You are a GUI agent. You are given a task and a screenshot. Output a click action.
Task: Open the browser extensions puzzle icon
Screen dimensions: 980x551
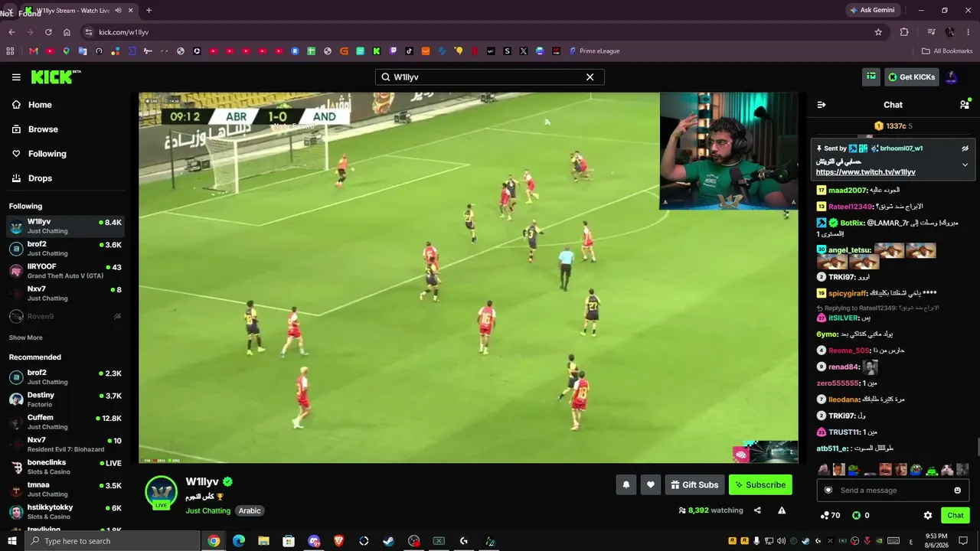coord(904,32)
